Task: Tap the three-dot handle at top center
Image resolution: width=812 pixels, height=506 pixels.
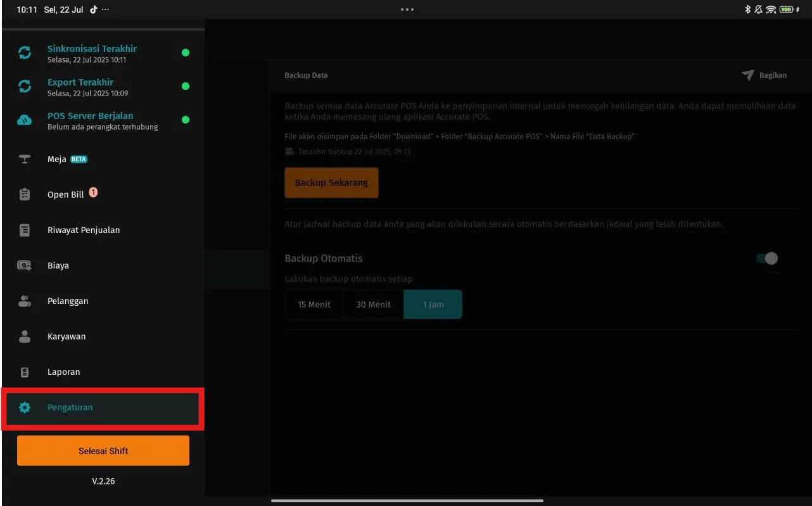Action: 407,9
